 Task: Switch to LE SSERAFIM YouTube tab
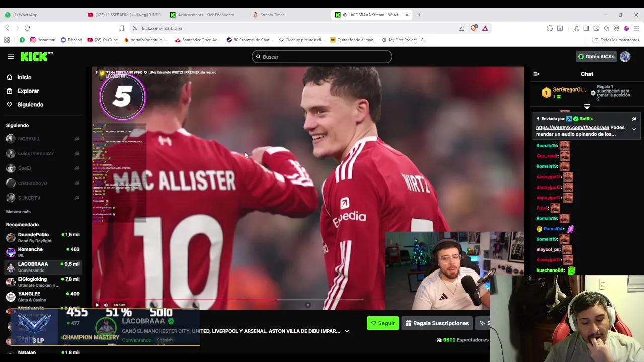pyautogui.click(x=123, y=15)
